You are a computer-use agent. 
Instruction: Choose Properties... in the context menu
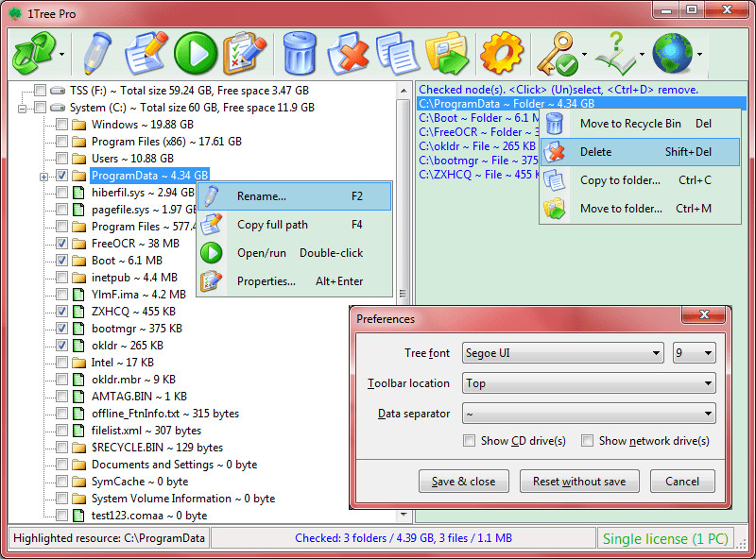(295, 281)
